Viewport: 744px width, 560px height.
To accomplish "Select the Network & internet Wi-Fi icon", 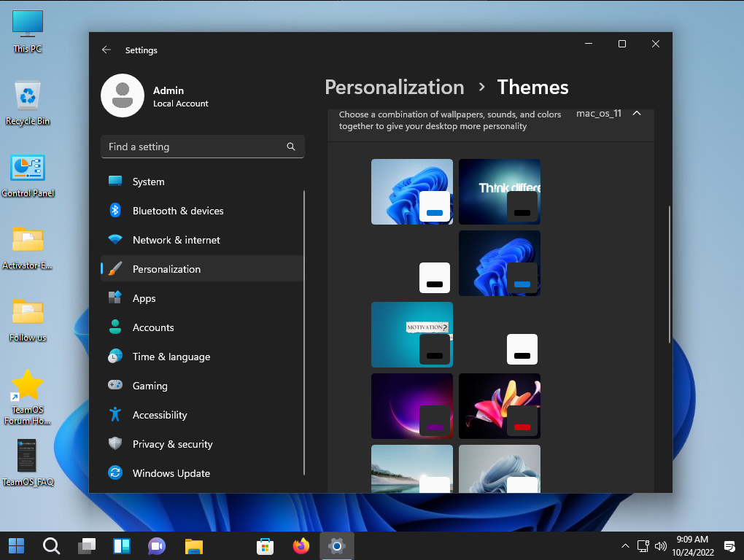I will pos(115,240).
